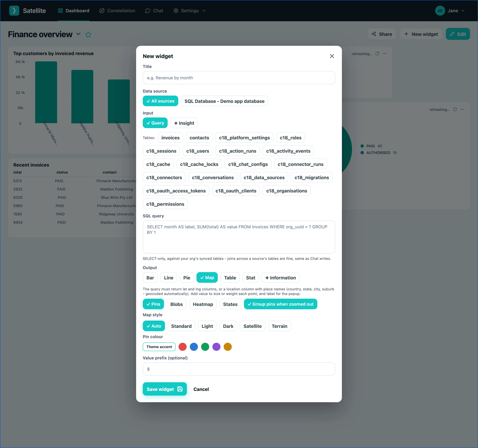This screenshot has width=478, height=448.
Task: Set map style to Satellite
Action: tap(252, 326)
